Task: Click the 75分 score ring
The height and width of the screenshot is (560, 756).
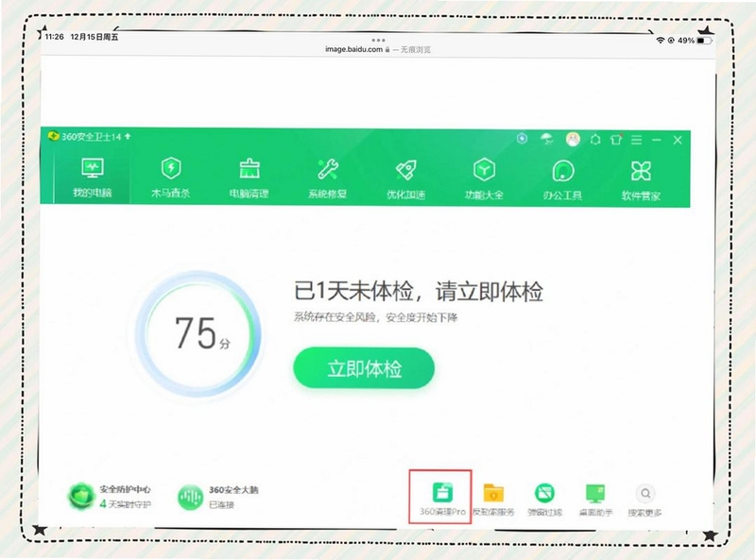Action: (198, 333)
